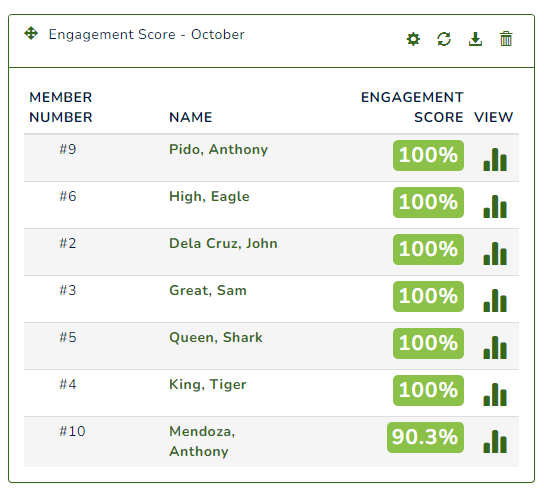View chart for King, Tiger
The image size is (544, 492).
point(495,394)
